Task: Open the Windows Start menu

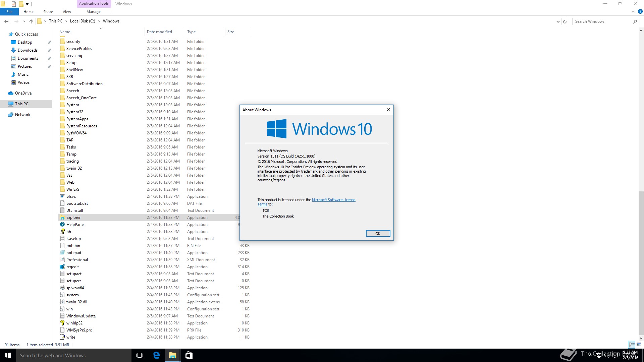Action: click(8, 355)
